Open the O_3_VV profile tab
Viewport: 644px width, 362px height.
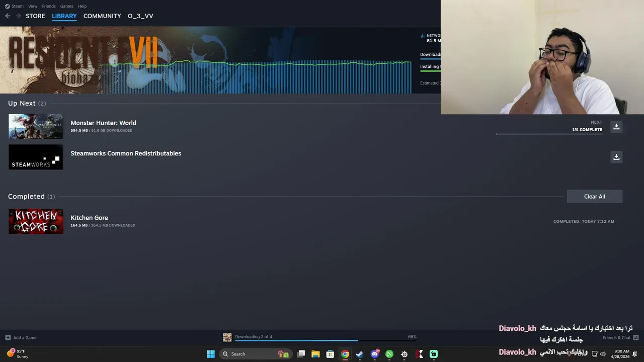pyautogui.click(x=140, y=16)
